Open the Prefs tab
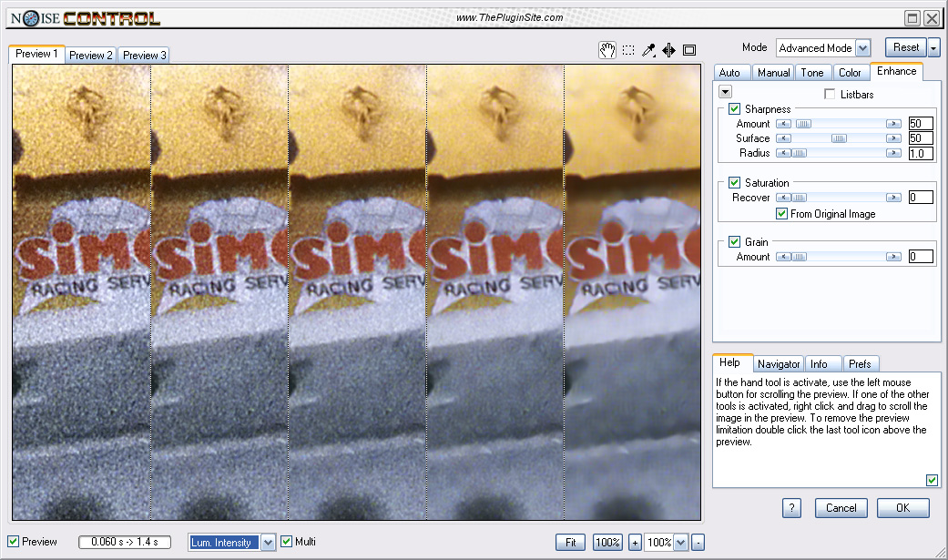Image resolution: width=948 pixels, height=560 pixels. coord(860,363)
